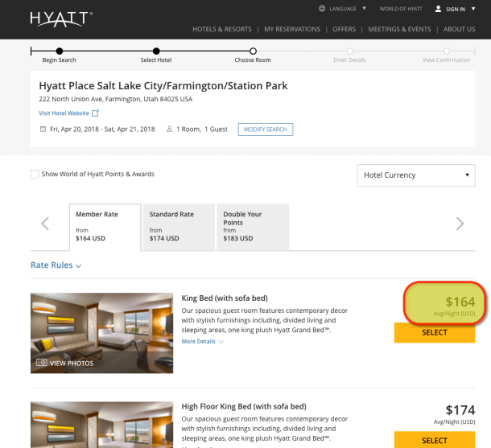Click the calendar icon by the dates
Screen dimensions: 491x448
(x=43, y=129)
